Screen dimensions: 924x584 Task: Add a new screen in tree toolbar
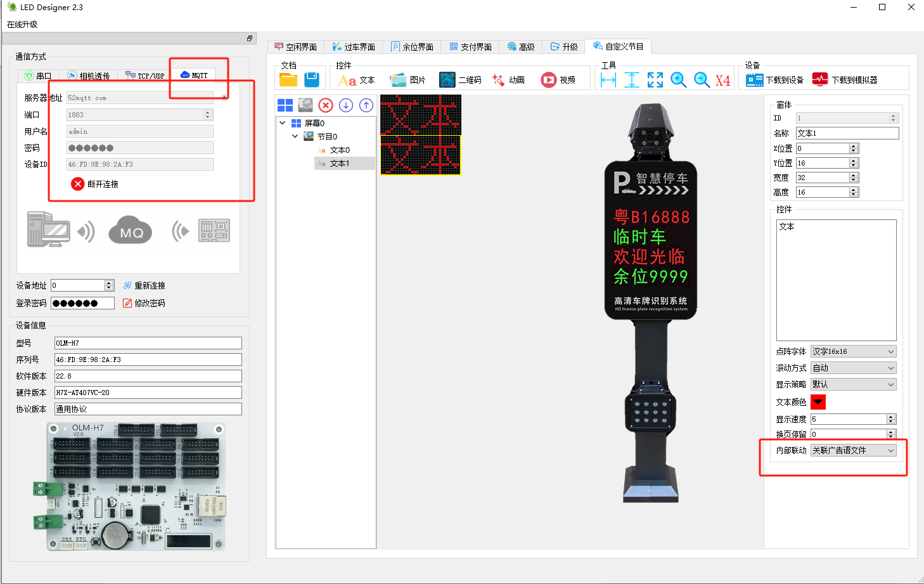click(x=285, y=105)
